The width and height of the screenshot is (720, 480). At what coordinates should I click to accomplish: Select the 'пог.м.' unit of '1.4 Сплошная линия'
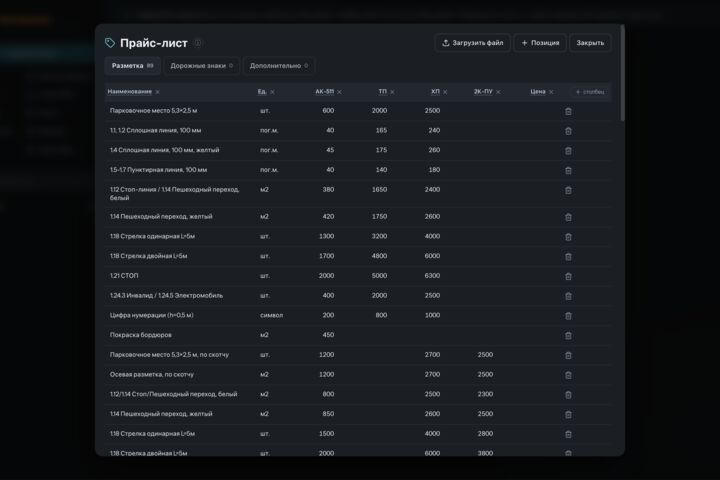(x=269, y=150)
